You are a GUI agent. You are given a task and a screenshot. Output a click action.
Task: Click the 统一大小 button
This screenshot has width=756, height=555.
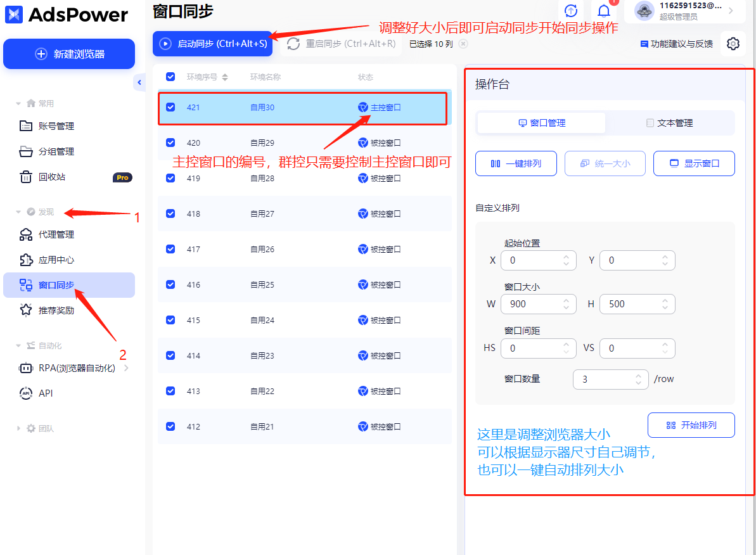605,163
